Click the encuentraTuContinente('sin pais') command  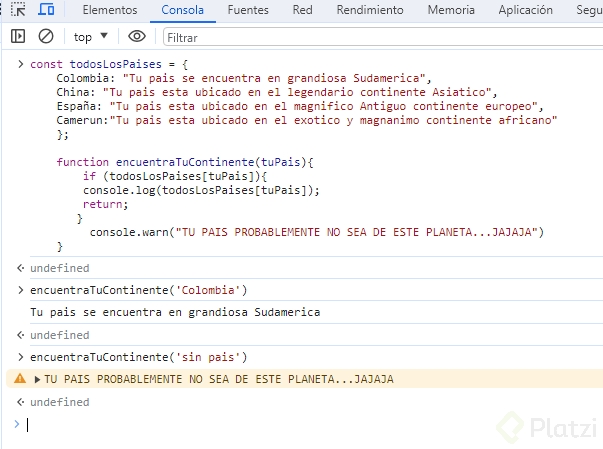(x=138, y=357)
